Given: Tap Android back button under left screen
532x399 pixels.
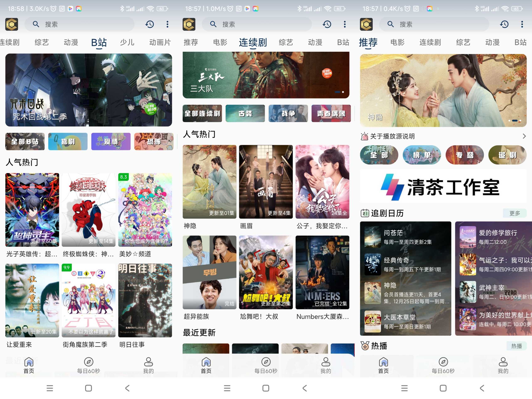Looking at the screenshot, I should click(127, 388).
